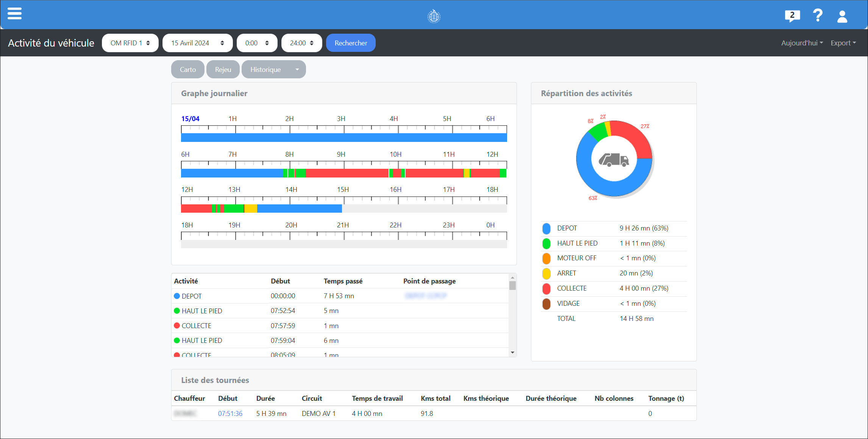Click the Rejeu button

pos(223,70)
